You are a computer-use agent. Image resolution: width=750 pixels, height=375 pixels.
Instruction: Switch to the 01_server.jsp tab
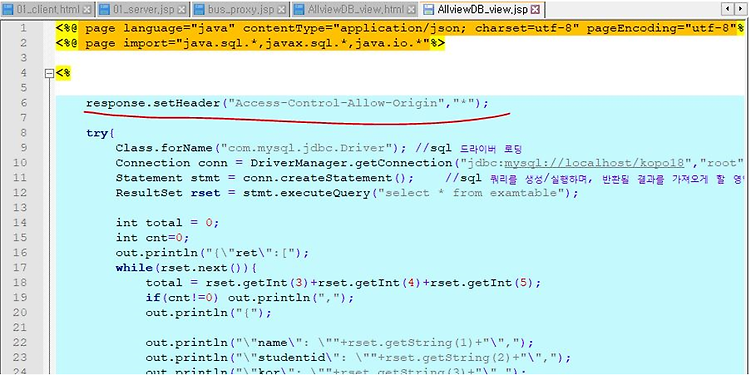click(143, 9)
